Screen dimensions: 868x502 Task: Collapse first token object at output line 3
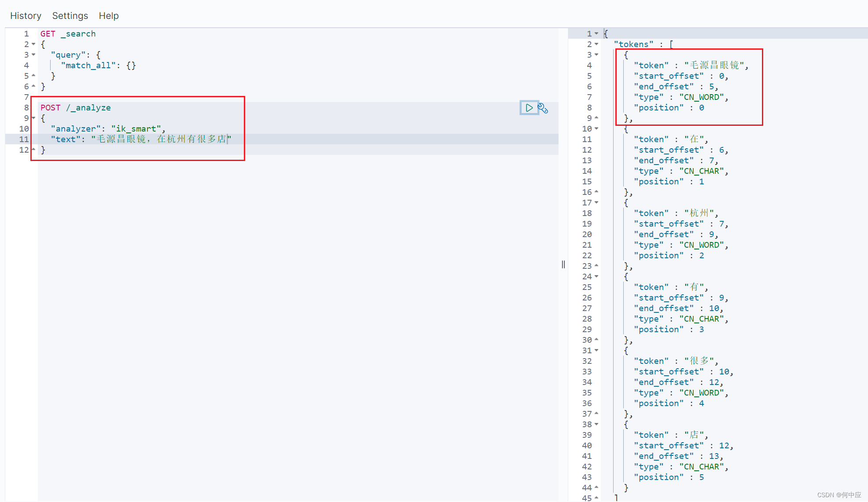[x=596, y=55]
